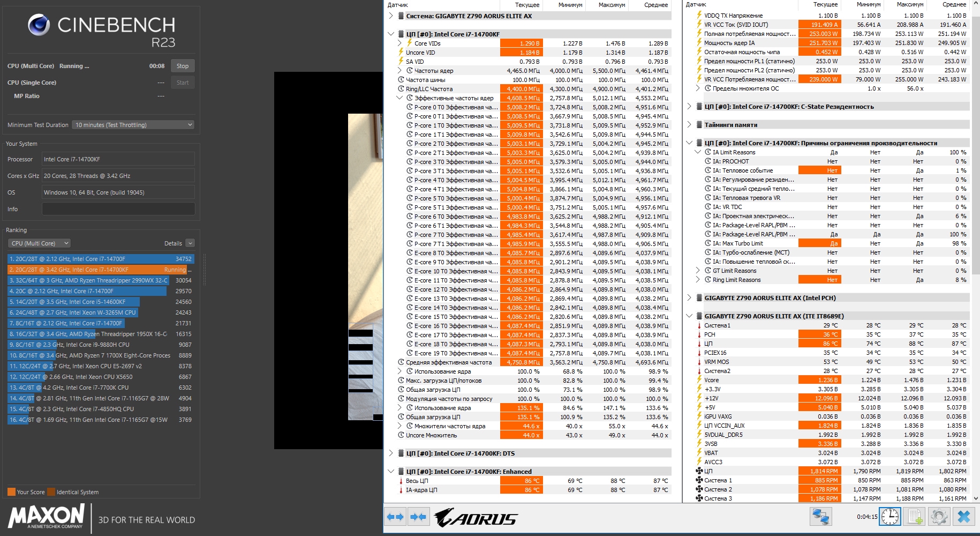Expand the GT Limit Reasons row
Viewport: 980px width, 536px height.
[x=698, y=271]
